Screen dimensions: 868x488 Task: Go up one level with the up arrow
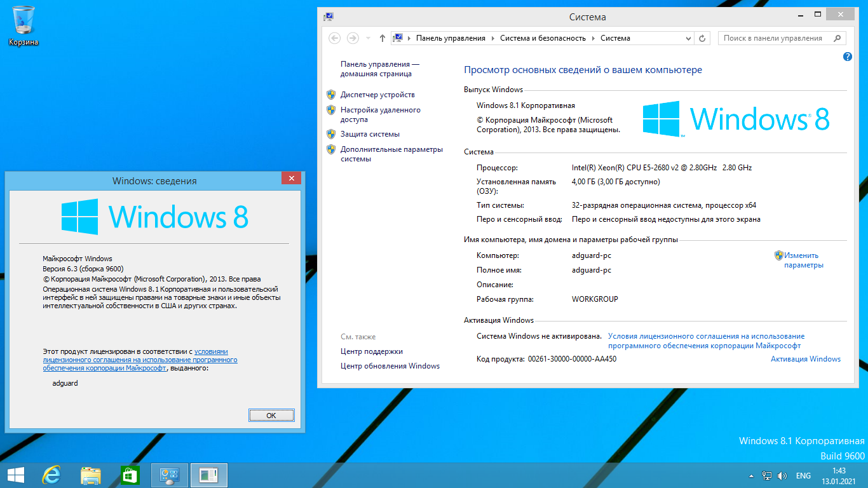point(382,38)
